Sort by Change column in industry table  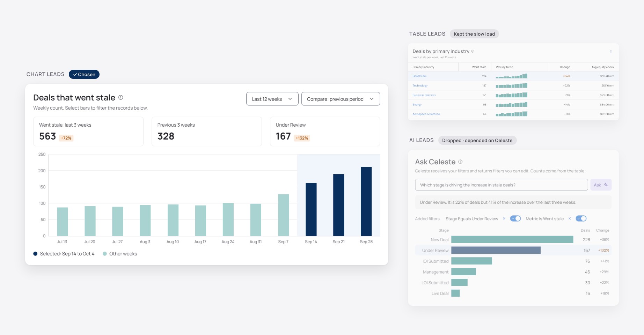click(565, 67)
